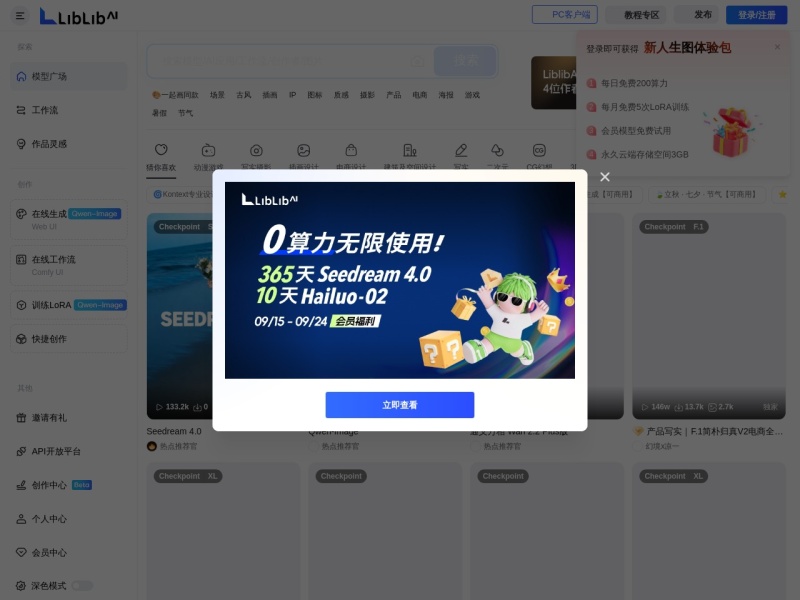Open the 产品写实 F.1 model card
This screenshot has height=600, width=800.
pos(709,332)
